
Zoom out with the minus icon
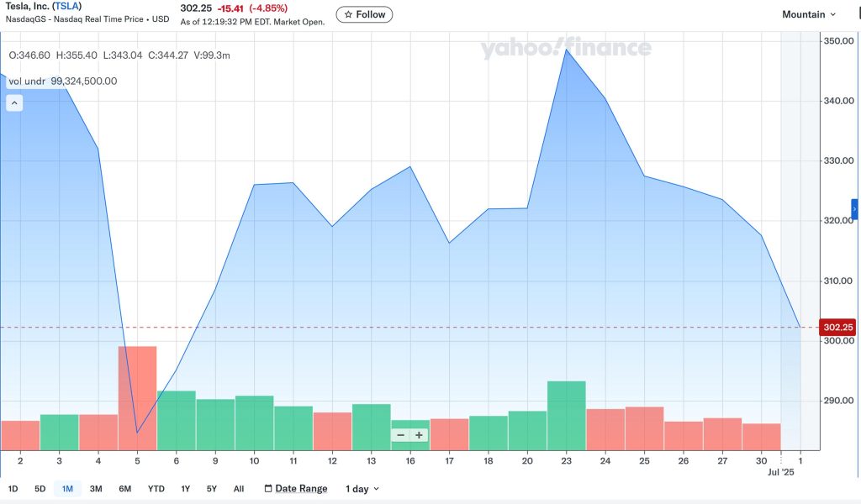(400, 435)
